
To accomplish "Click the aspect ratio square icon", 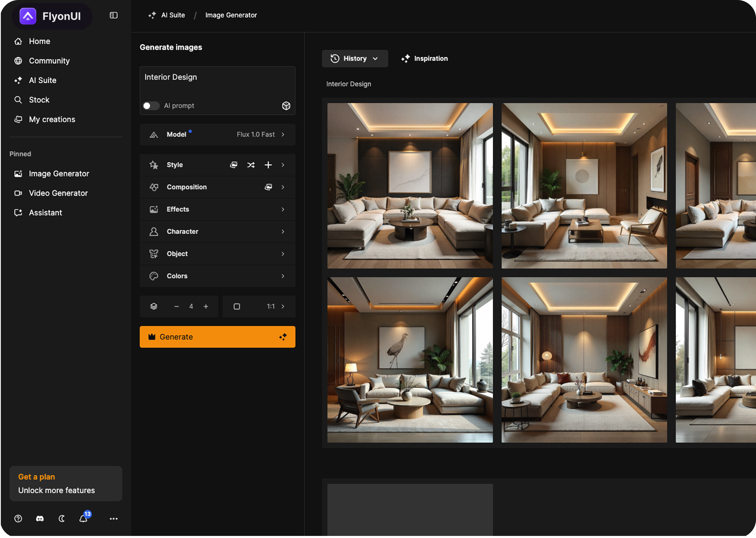I will (x=237, y=307).
